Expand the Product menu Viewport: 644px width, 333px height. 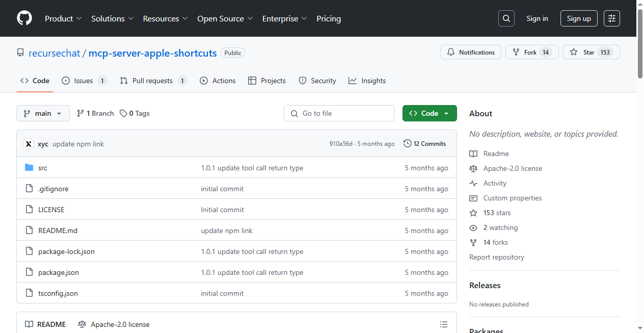point(63,18)
